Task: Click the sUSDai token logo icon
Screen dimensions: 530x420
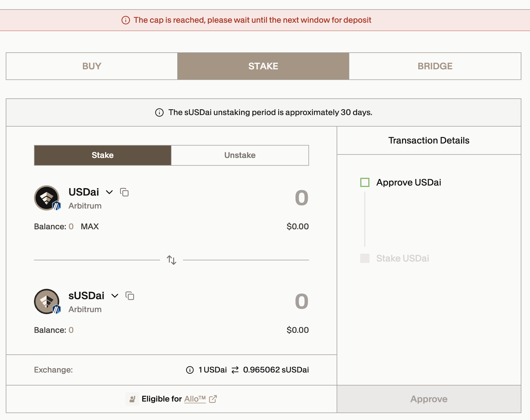Action: coord(47,301)
